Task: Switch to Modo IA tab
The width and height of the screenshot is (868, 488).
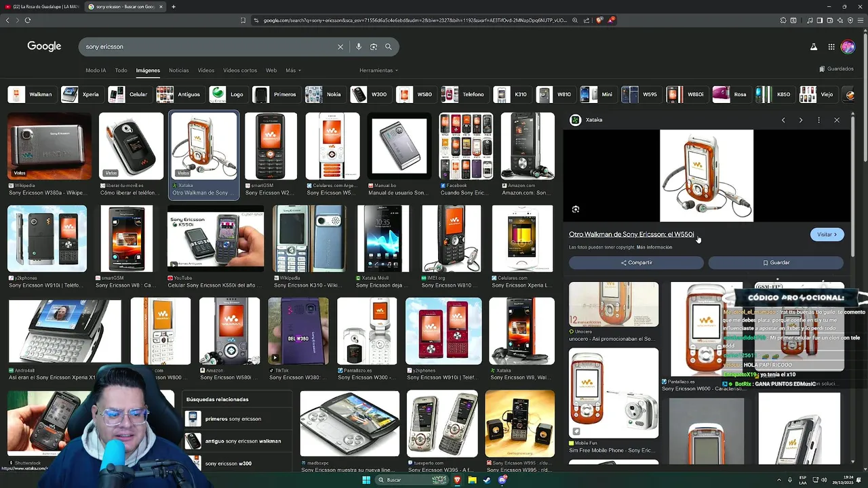Action: point(96,70)
